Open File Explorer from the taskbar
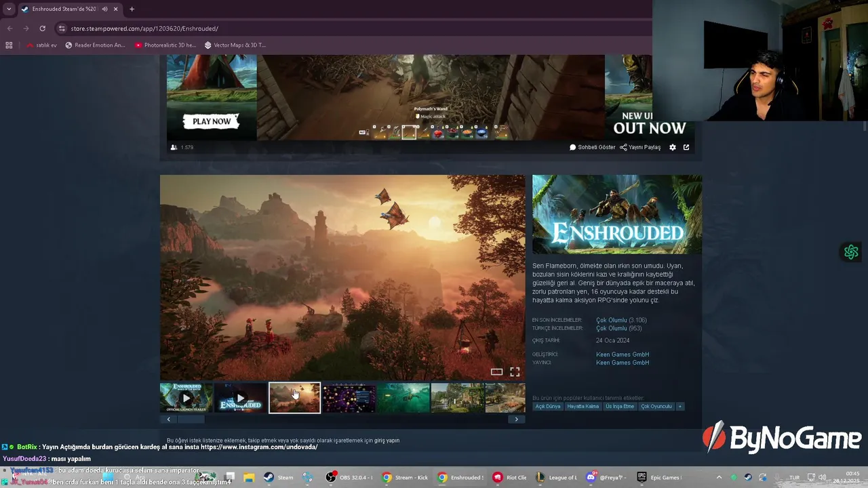 click(x=249, y=477)
